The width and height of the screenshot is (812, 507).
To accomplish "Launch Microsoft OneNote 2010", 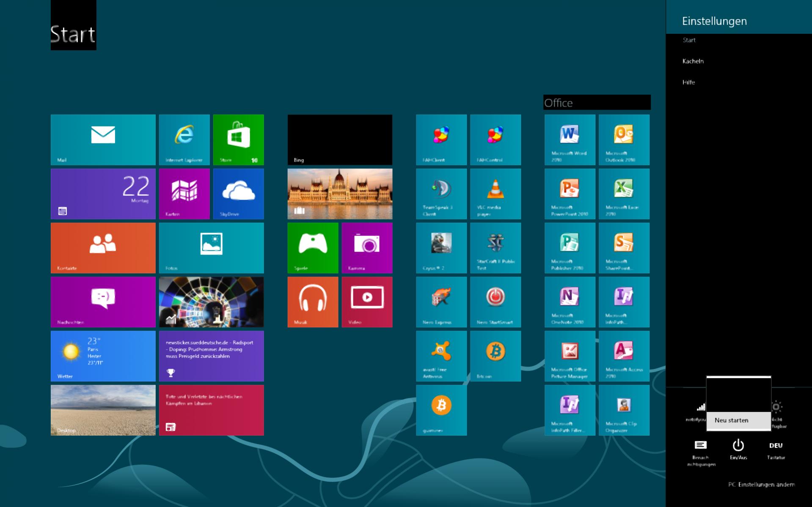I will 570,302.
